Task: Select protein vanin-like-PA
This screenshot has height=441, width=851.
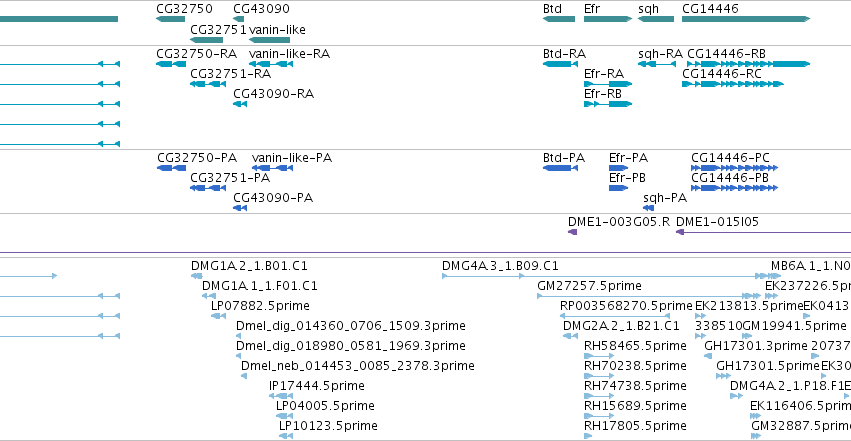Action: point(272,168)
